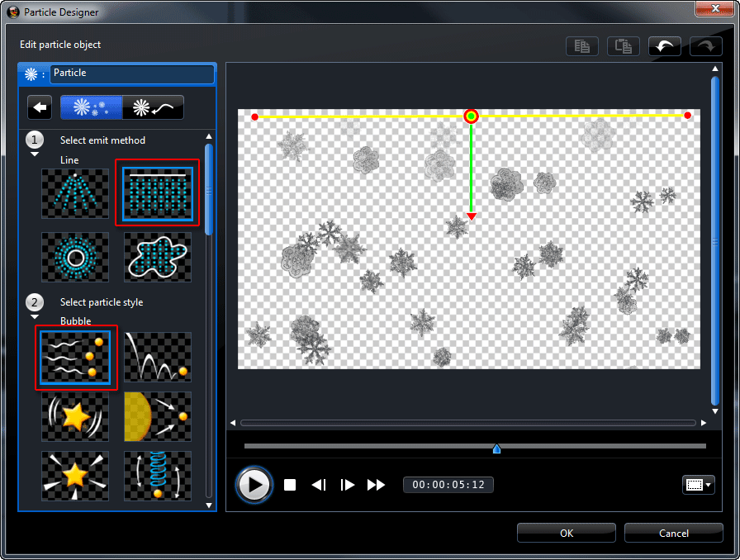The image size is (740, 560).
Task: Click the Particle name input field
Action: 131,74
